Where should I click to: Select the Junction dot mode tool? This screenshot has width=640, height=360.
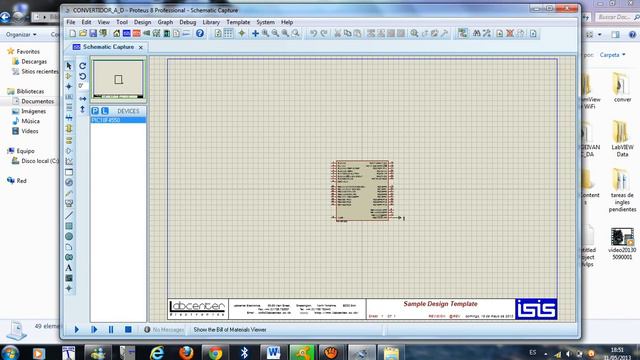[69, 87]
